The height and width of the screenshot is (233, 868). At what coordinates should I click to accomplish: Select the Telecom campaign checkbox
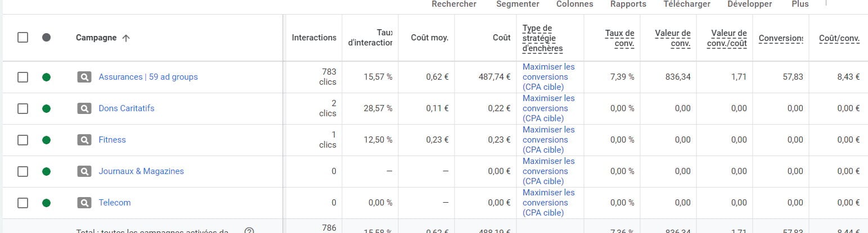tap(23, 203)
